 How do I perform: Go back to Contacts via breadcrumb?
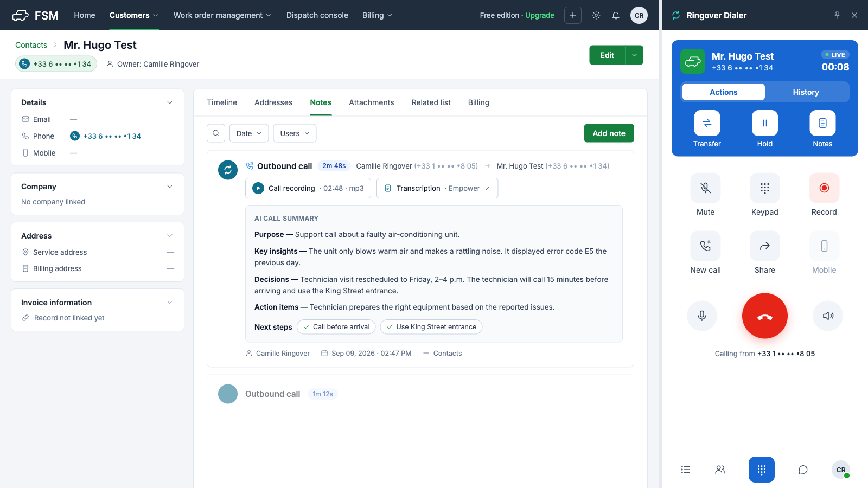[x=31, y=45]
